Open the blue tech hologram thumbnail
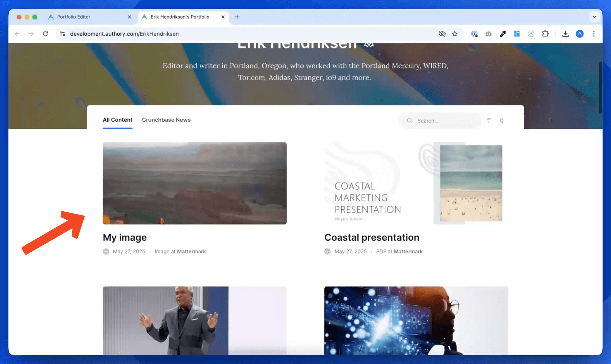The width and height of the screenshot is (611, 364). [416, 321]
